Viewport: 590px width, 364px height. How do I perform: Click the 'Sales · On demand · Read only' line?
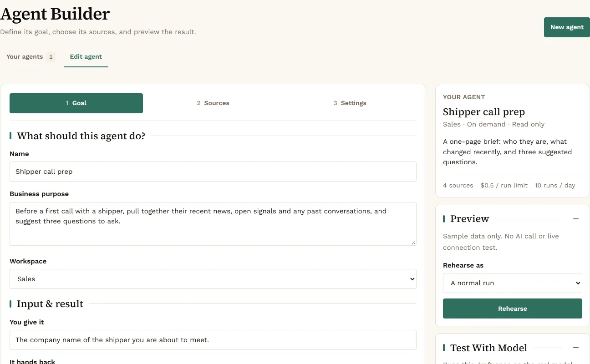click(493, 124)
